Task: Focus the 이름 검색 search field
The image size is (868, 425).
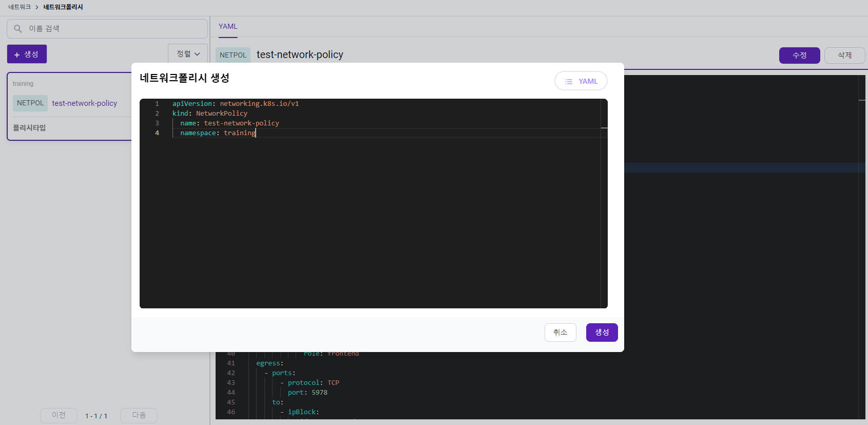Action: (107, 29)
